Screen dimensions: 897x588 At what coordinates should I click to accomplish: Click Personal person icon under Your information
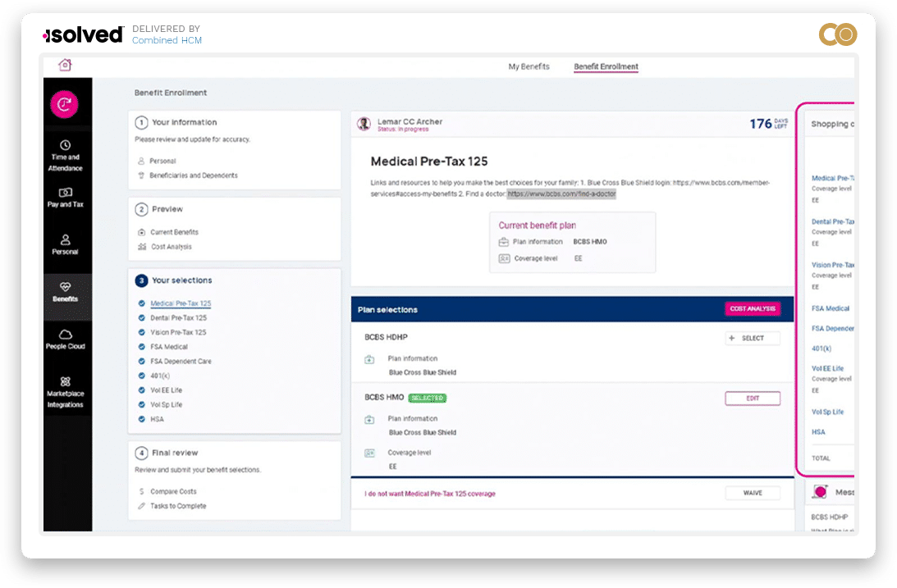pos(140,161)
